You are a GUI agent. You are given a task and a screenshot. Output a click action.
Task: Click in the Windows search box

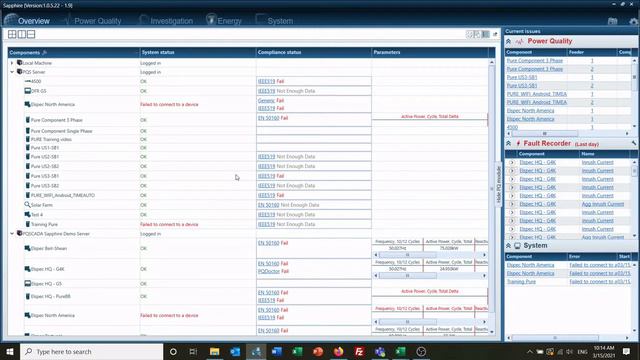point(91,351)
